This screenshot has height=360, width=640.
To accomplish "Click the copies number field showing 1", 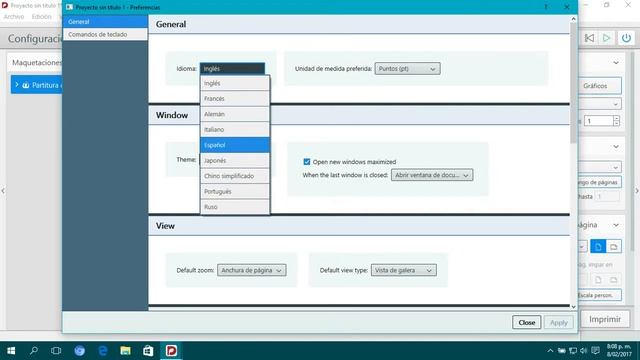I will [x=598, y=121].
